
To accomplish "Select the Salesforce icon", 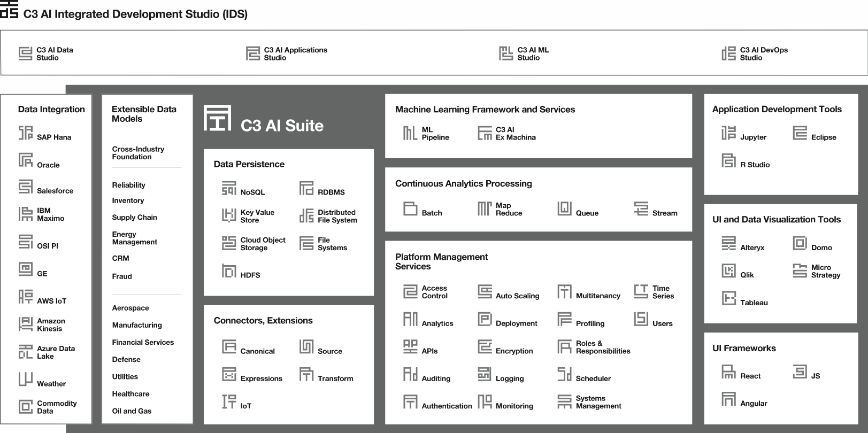I will [26, 187].
